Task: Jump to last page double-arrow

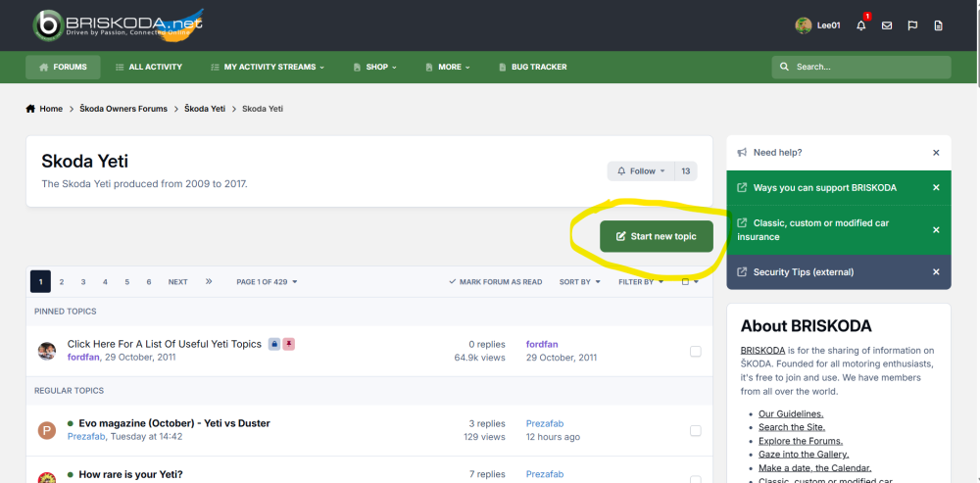Action: 209,282
